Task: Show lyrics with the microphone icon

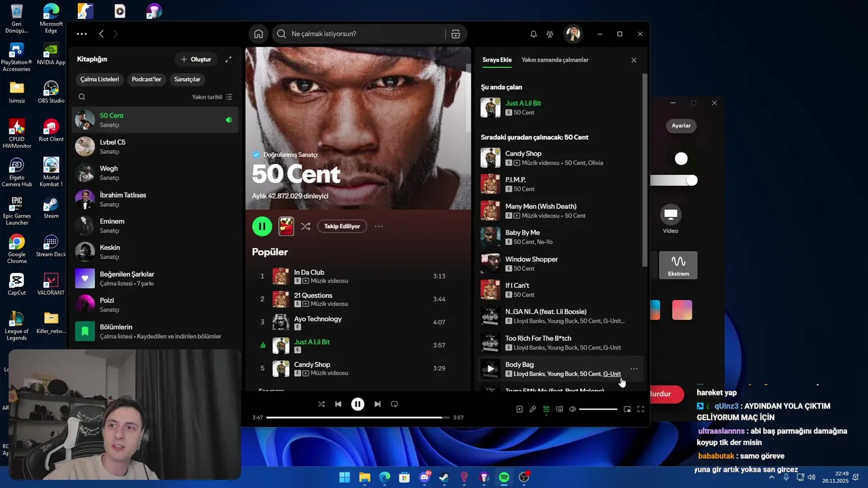Action: 532,409
